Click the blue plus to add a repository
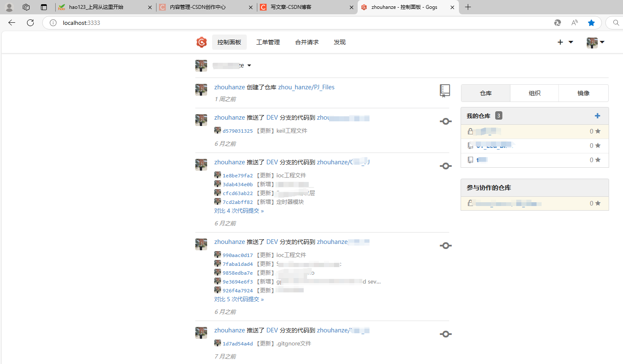Viewport: 623px width, 364px height. [597, 116]
